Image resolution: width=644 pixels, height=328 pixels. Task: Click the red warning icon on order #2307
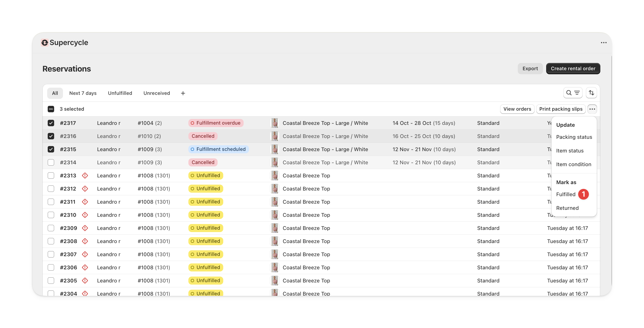[85, 254]
